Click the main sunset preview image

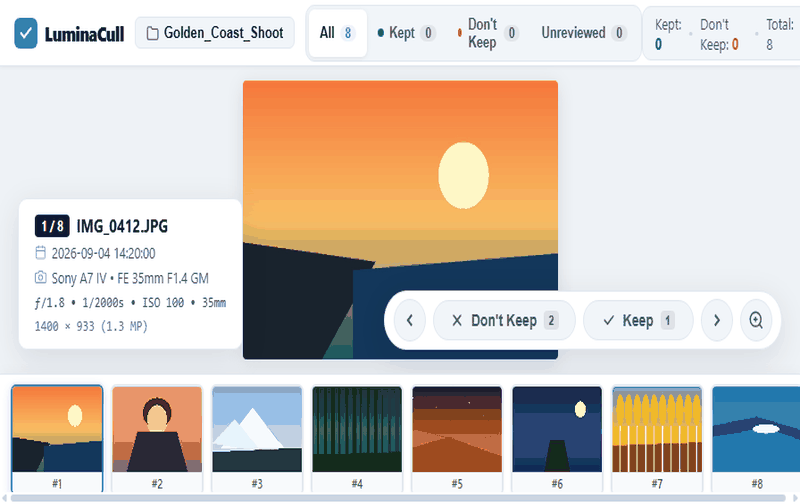(400, 220)
